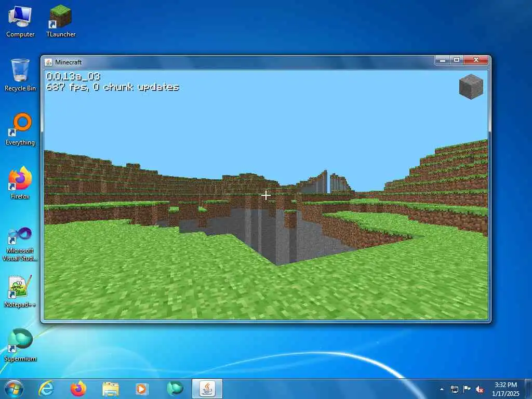Screen dimensions: 532x399
Task: Click the selected stone block preview
Action: coord(471,87)
